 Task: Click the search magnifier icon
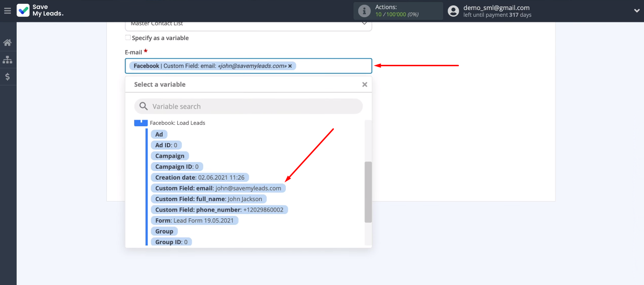click(144, 106)
